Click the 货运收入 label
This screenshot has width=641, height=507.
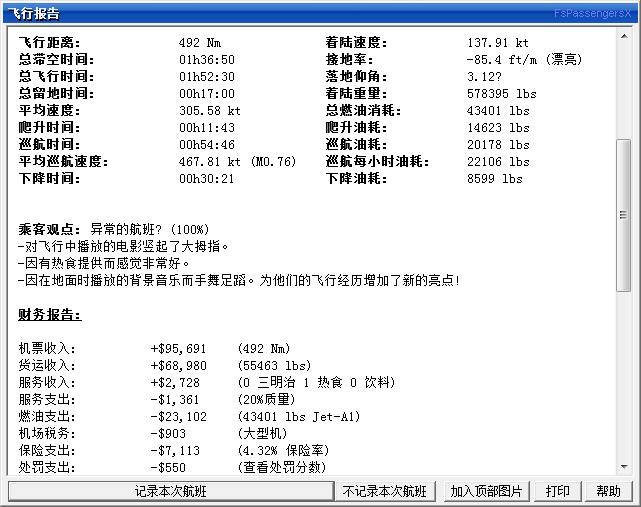pyautogui.click(x=47, y=366)
